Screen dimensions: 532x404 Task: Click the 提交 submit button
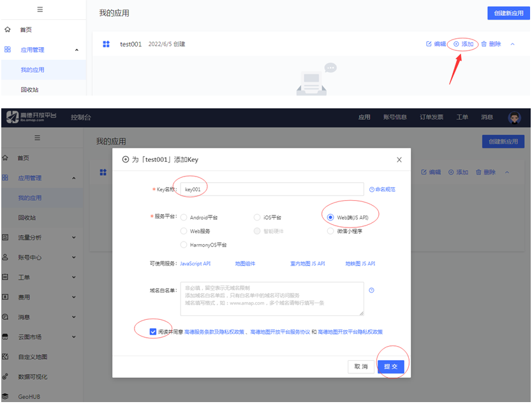pos(390,367)
